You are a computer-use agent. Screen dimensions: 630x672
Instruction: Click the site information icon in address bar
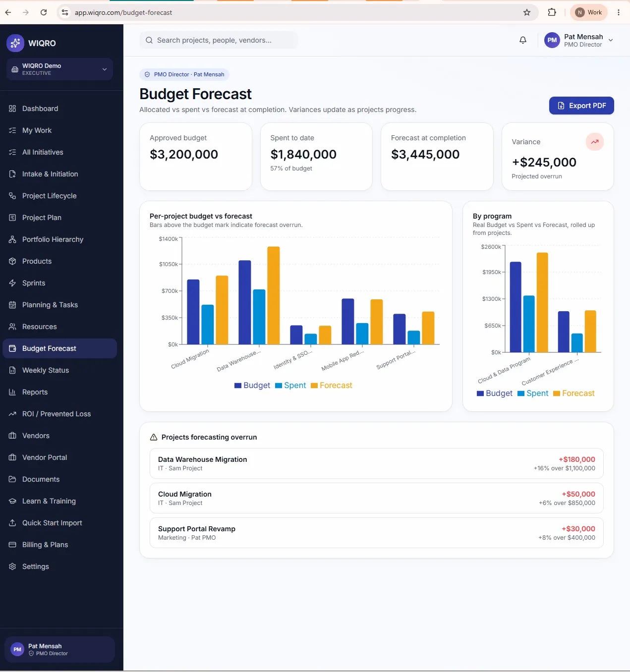(x=65, y=12)
